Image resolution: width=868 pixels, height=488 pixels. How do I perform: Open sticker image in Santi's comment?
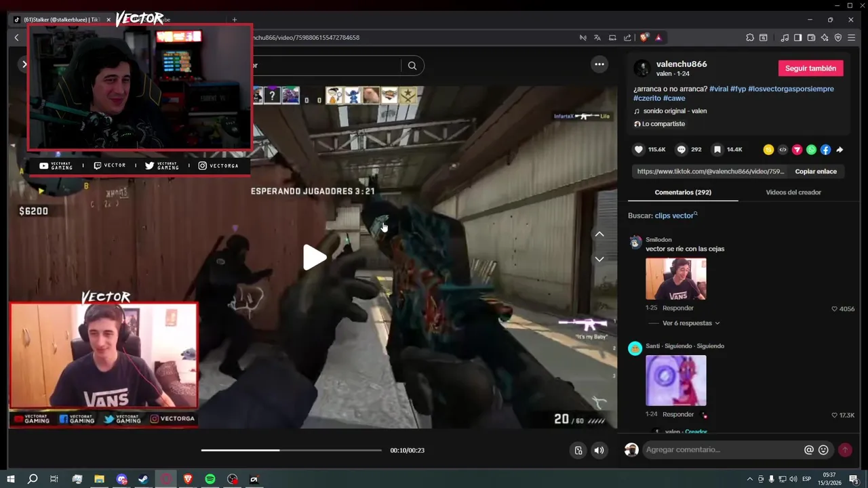tap(676, 380)
